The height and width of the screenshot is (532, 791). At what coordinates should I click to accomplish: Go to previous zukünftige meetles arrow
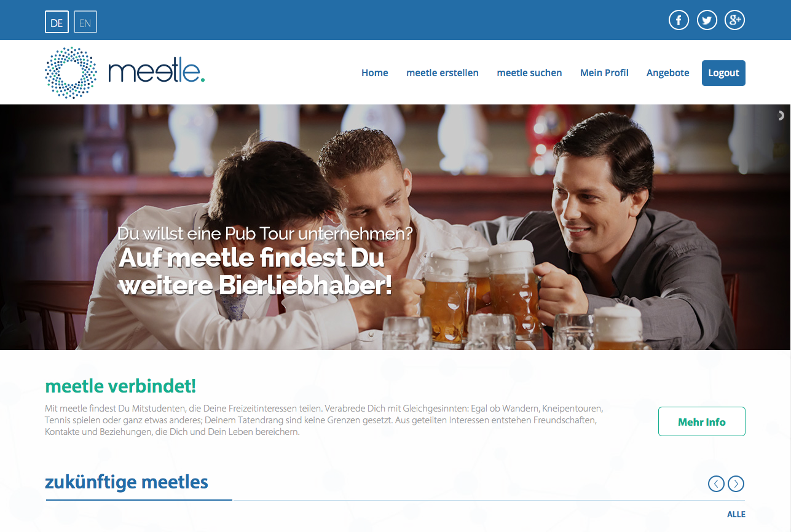(x=716, y=484)
